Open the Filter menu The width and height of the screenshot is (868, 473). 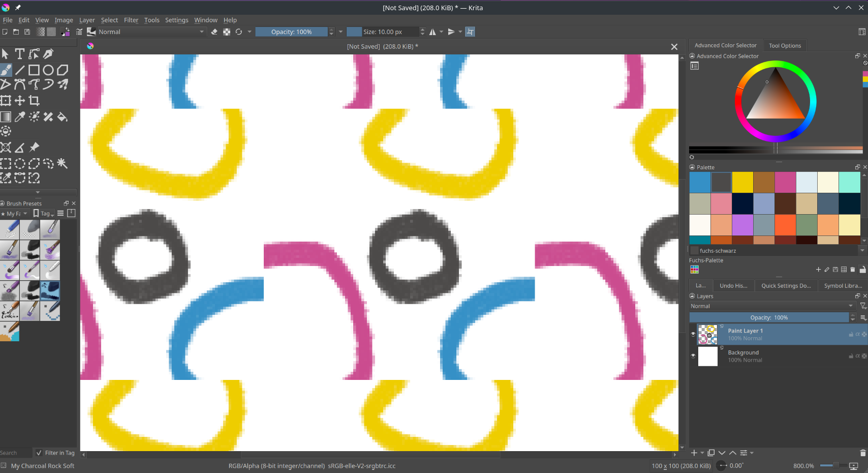tap(131, 20)
